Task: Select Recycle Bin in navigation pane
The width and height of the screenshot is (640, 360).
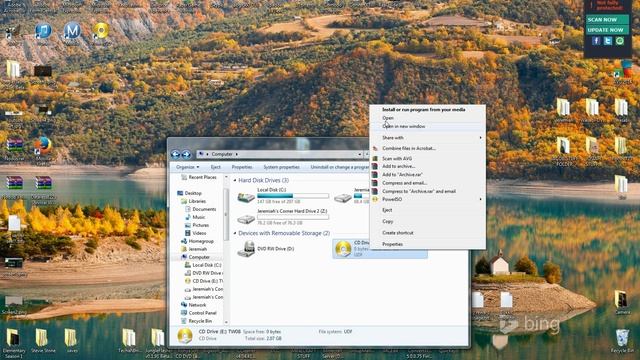Action: coord(200,321)
